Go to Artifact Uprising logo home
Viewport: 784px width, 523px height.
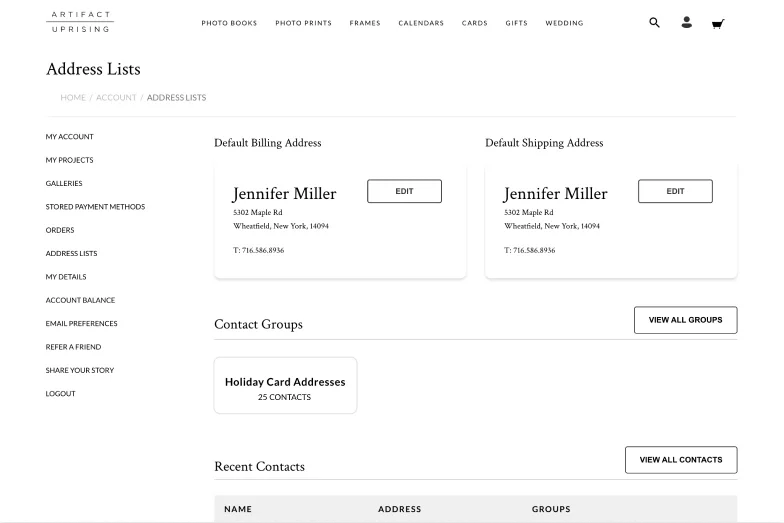click(80, 22)
